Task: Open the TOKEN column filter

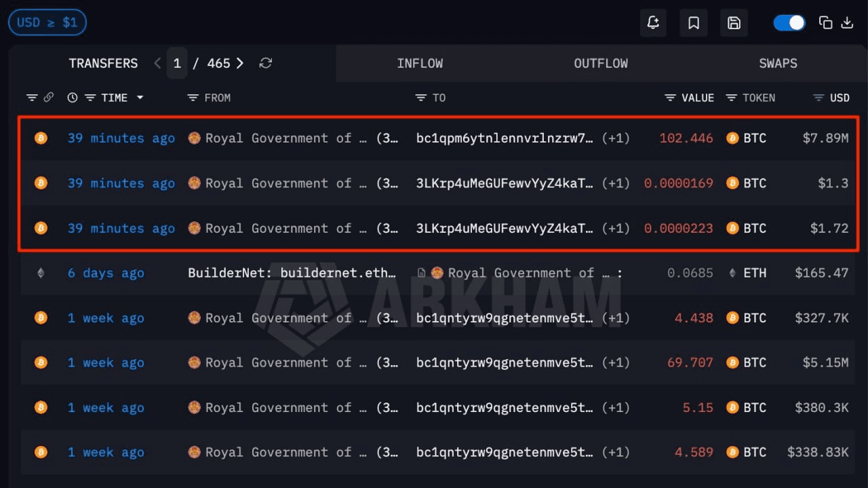Action: pos(731,98)
